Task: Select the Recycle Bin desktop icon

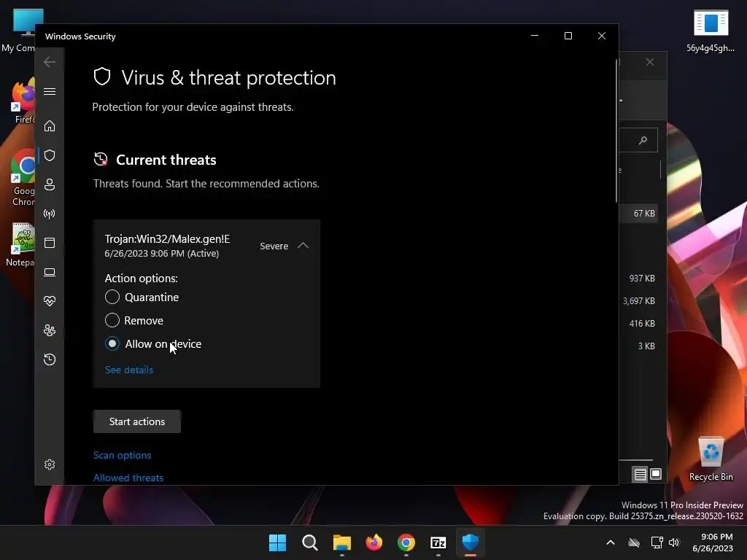Action: coord(711,459)
